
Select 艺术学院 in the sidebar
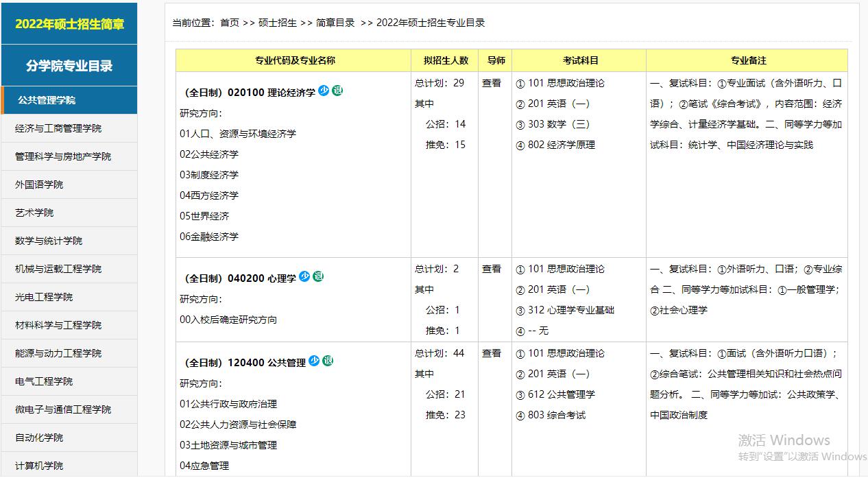(33, 213)
